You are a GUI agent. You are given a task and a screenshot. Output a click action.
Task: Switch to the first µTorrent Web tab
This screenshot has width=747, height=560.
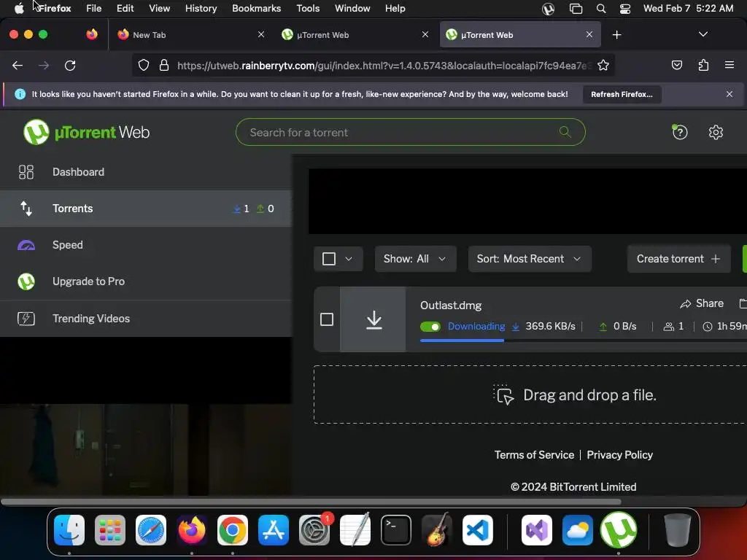[355, 35]
